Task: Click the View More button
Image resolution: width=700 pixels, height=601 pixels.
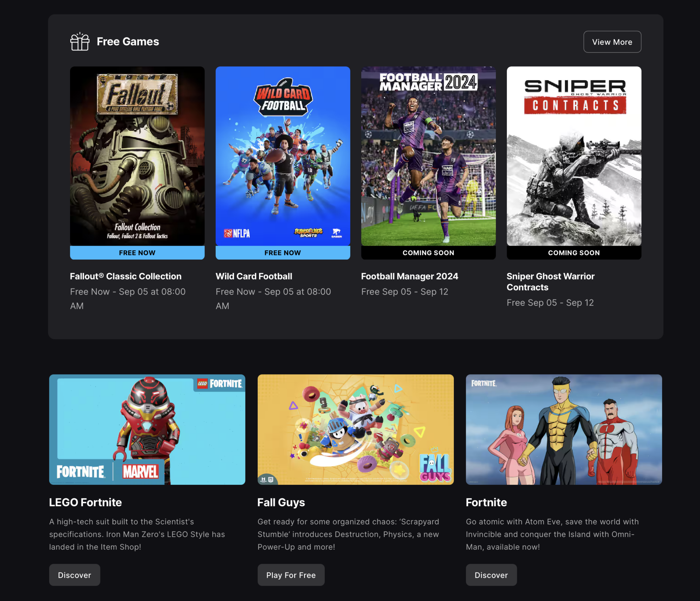Action: [x=612, y=42]
